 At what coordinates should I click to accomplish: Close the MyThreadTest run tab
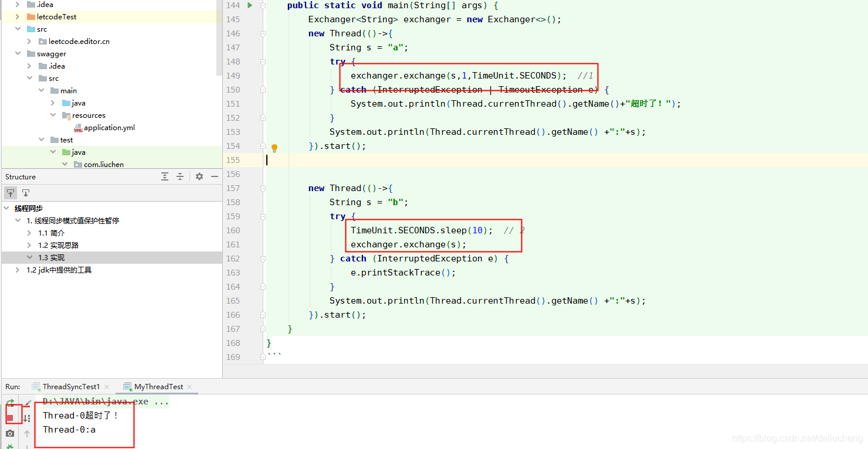coord(190,387)
